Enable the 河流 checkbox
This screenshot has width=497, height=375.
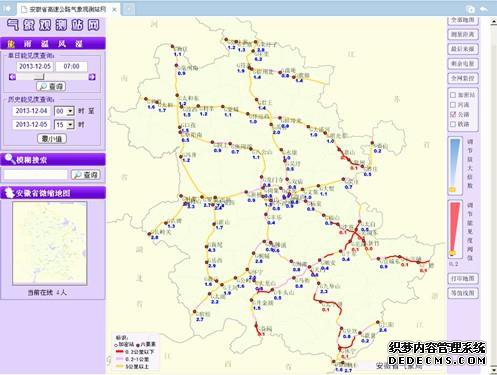[453, 105]
